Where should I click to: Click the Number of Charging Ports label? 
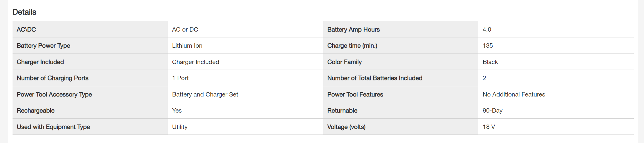(52, 78)
